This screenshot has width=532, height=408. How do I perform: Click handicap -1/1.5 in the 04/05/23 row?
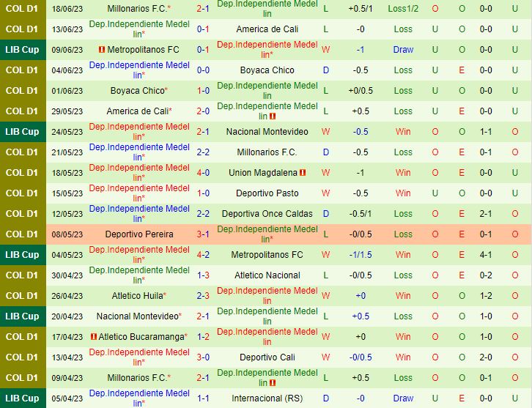point(361,255)
